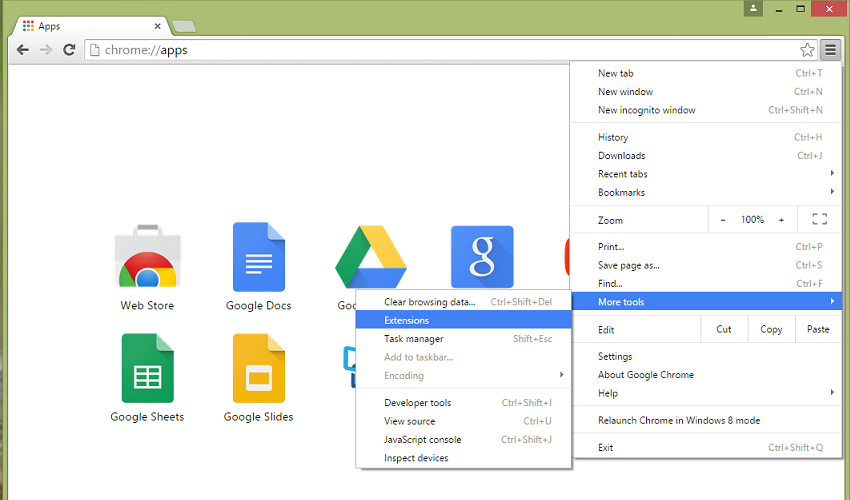This screenshot has height=500, width=850.
Task: Maximize the Chrome window
Action: pyautogui.click(x=800, y=9)
